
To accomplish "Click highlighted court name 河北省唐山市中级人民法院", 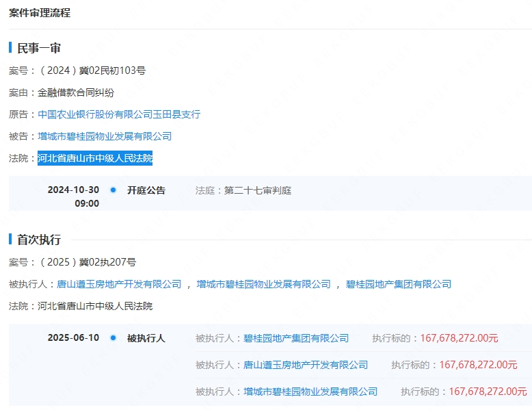I will (95, 158).
